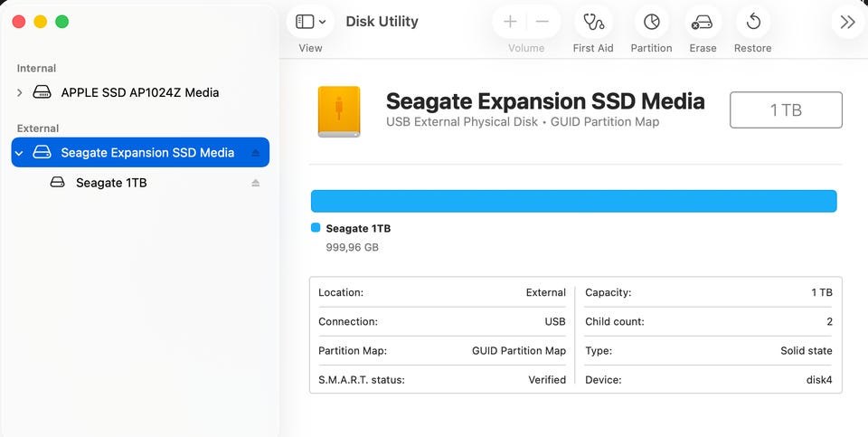Screen dimensions: 868x437
Task: Expand APPLE SSD AP1024Z Media
Action: click(x=20, y=92)
